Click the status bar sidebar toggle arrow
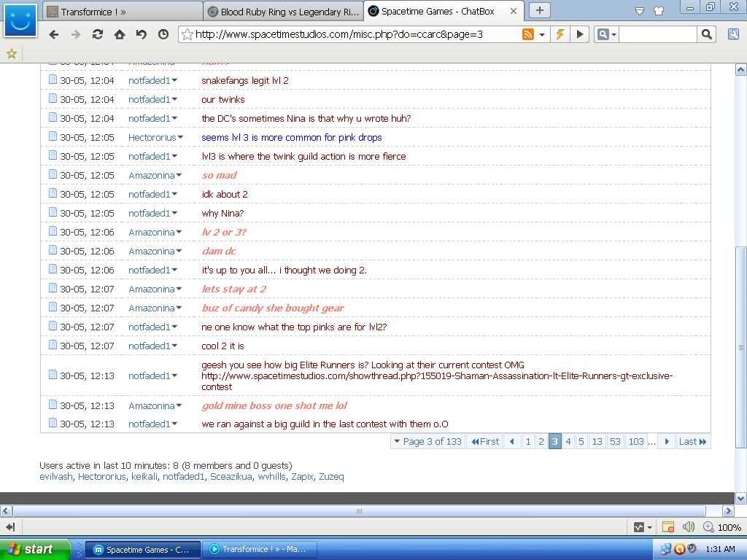The height and width of the screenshot is (560, 747). point(10,526)
